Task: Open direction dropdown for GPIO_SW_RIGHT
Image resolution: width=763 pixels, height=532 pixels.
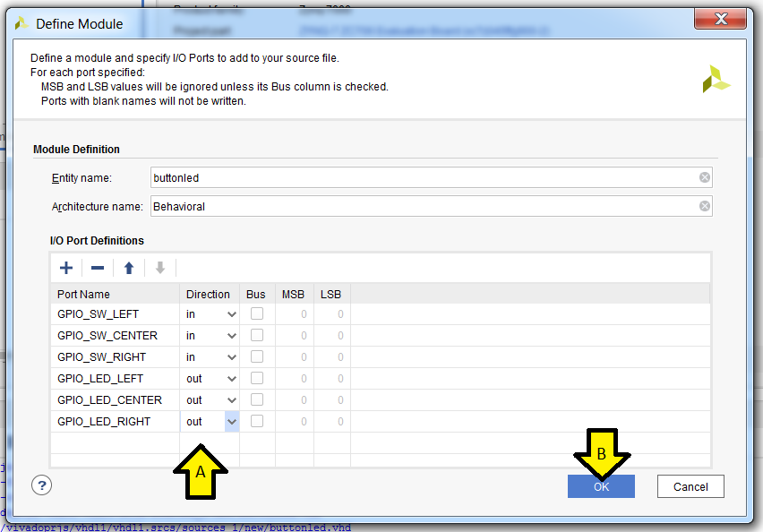Action: pos(232,357)
